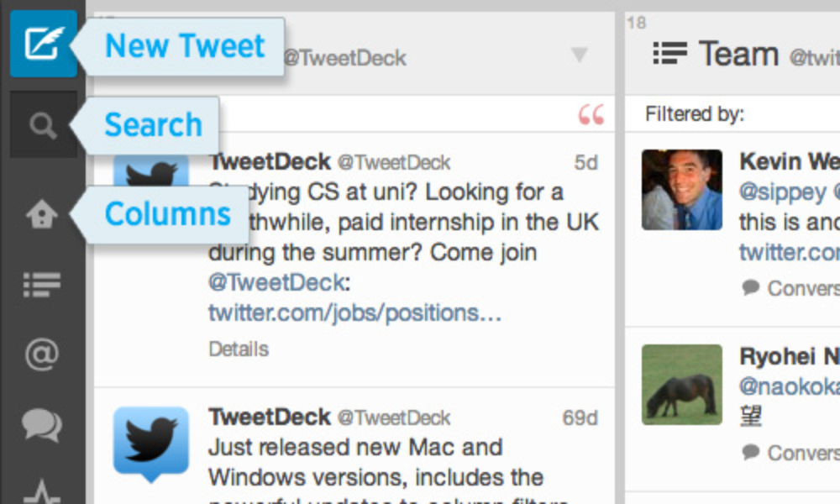Click the 5d timestamp on first tweet

(x=585, y=162)
